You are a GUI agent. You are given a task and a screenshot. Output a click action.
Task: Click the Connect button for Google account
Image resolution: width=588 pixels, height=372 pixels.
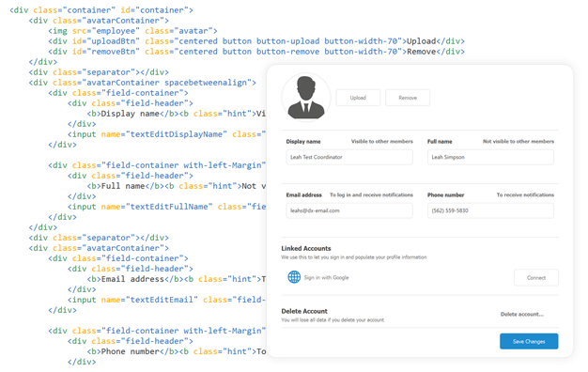coord(536,277)
